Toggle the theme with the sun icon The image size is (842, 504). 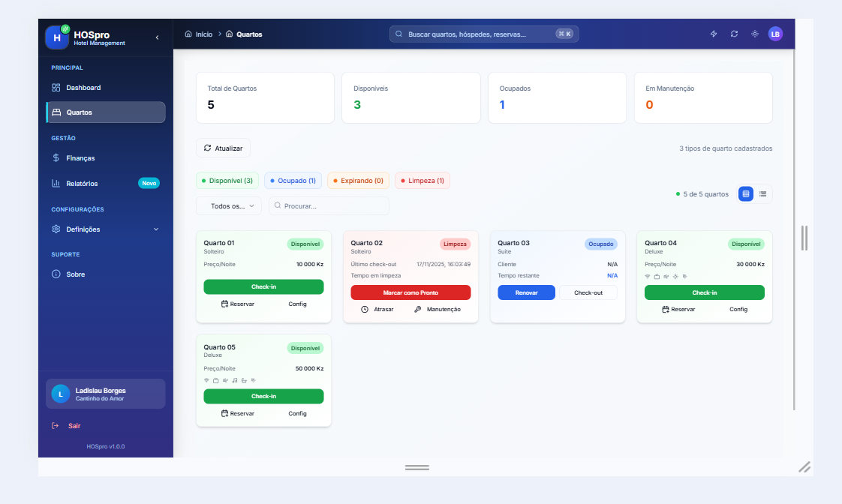754,34
